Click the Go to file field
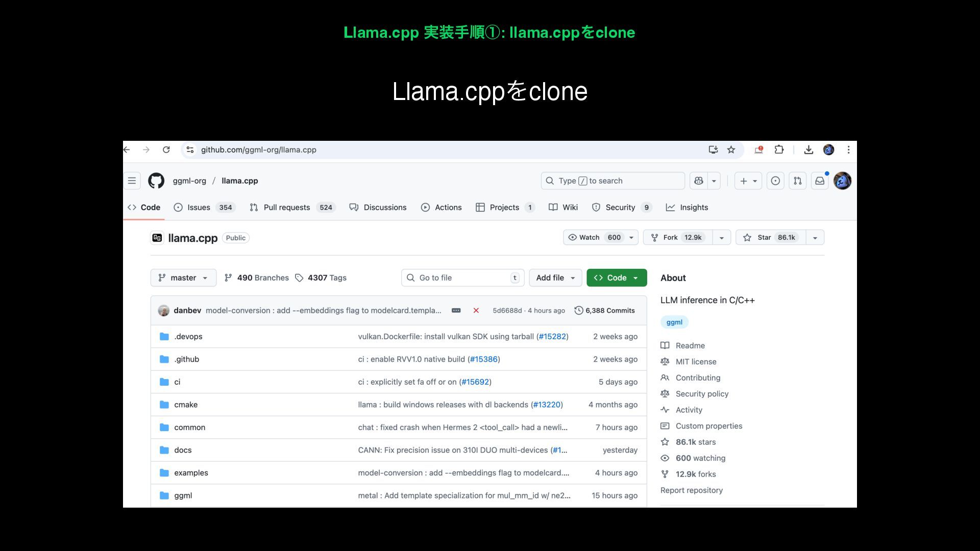The width and height of the screenshot is (980, 551). click(x=463, y=278)
